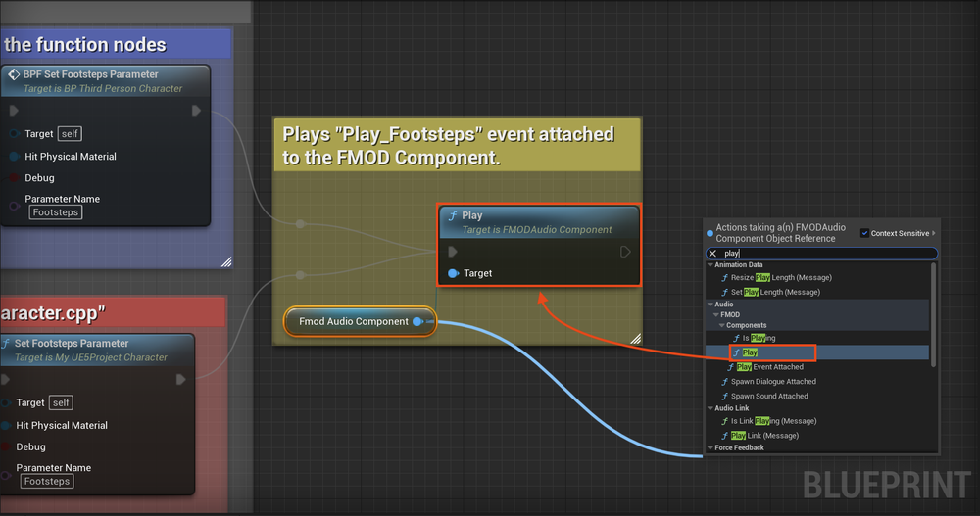The image size is (980, 516).
Task: Click the reroute knot on the lower wire
Action: 301,275
